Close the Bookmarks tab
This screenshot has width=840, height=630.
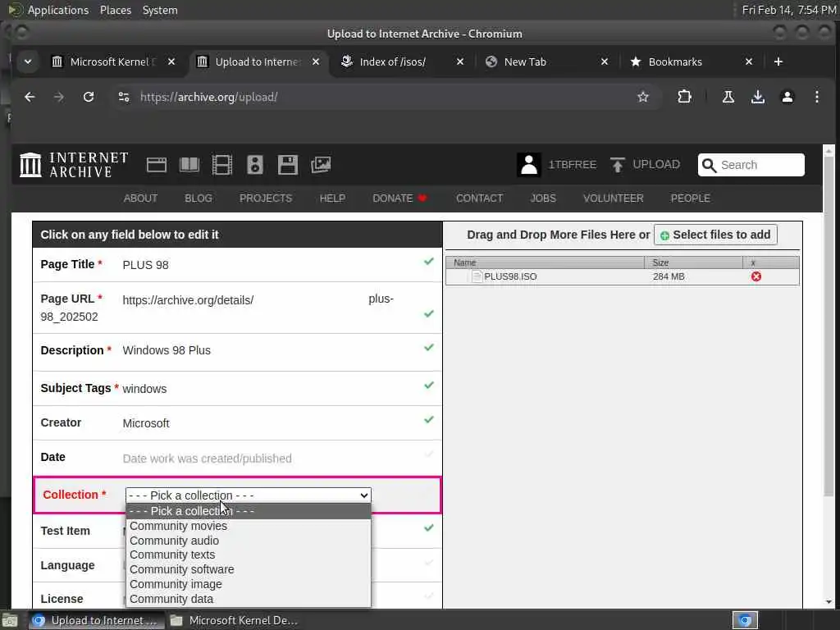(749, 62)
